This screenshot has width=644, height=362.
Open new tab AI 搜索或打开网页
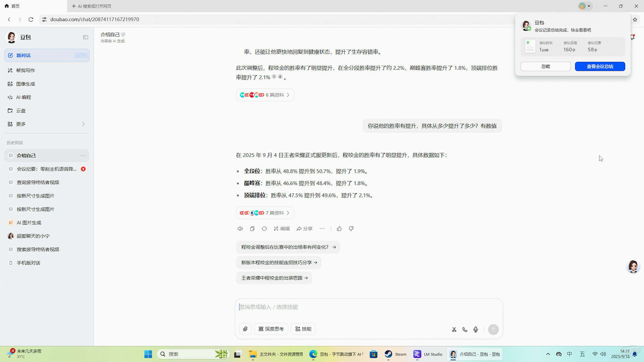pyautogui.click(x=91, y=6)
